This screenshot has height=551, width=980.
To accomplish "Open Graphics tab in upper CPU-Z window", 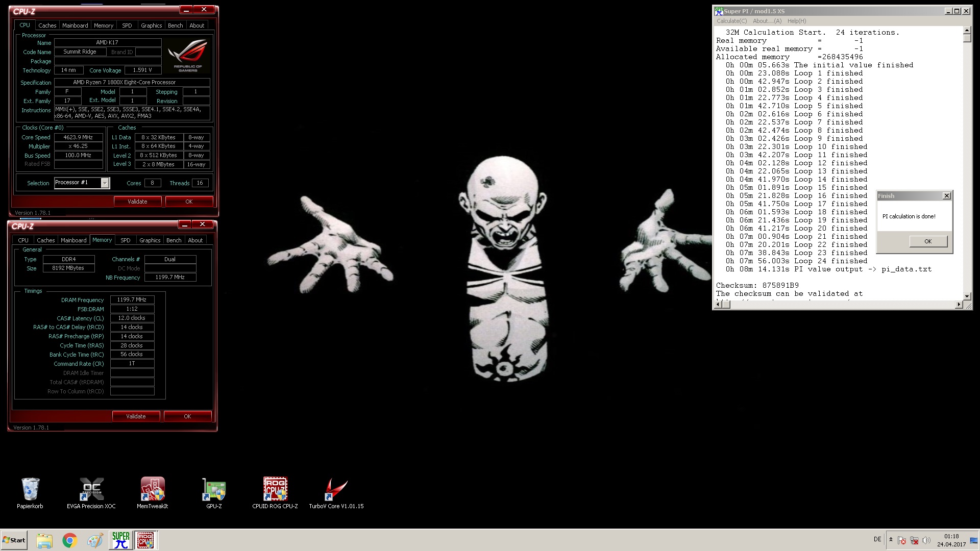I will [152, 26].
